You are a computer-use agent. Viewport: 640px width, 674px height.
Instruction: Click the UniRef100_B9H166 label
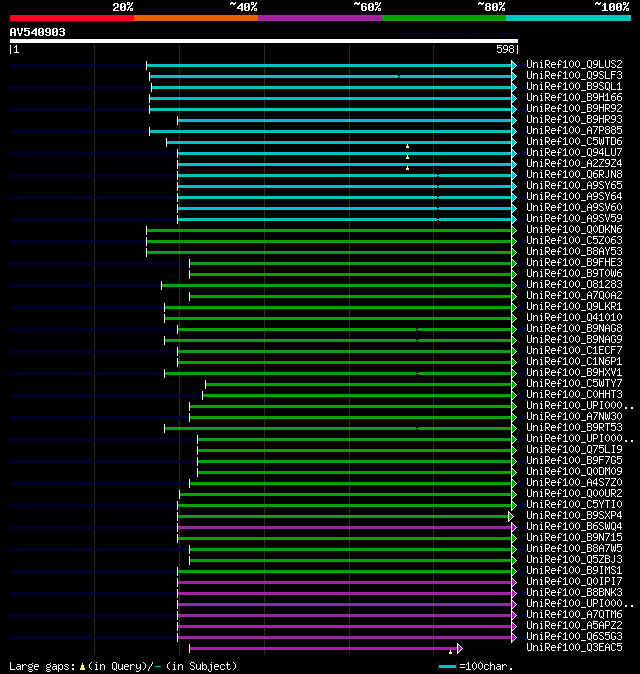[574, 98]
